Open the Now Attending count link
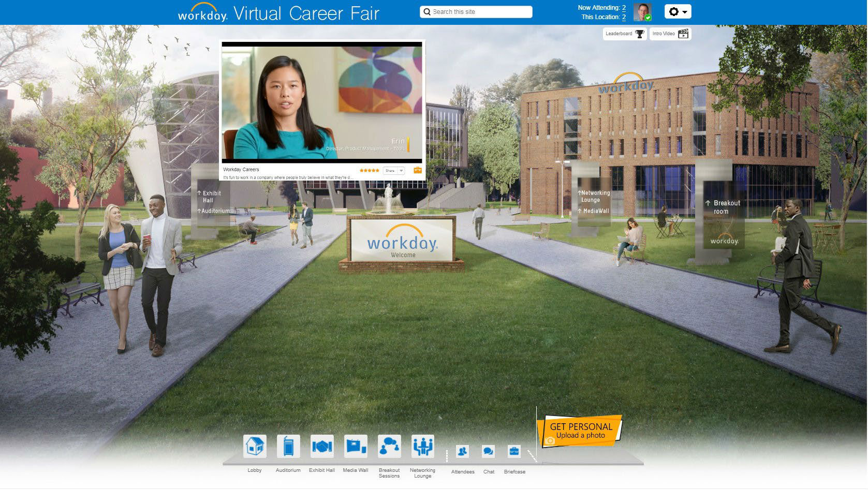This screenshot has width=868, height=490. [624, 8]
